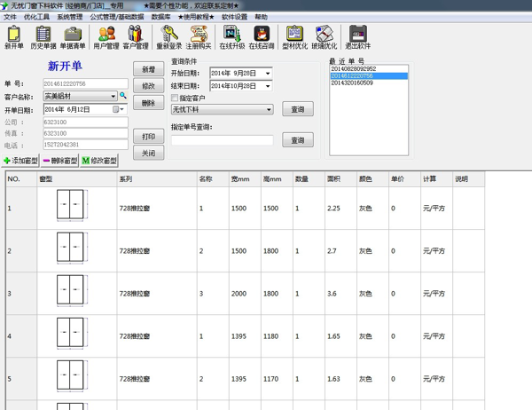Click the 指定单号查询 order number input field
The height and width of the screenshot is (410, 532).
tap(222, 140)
